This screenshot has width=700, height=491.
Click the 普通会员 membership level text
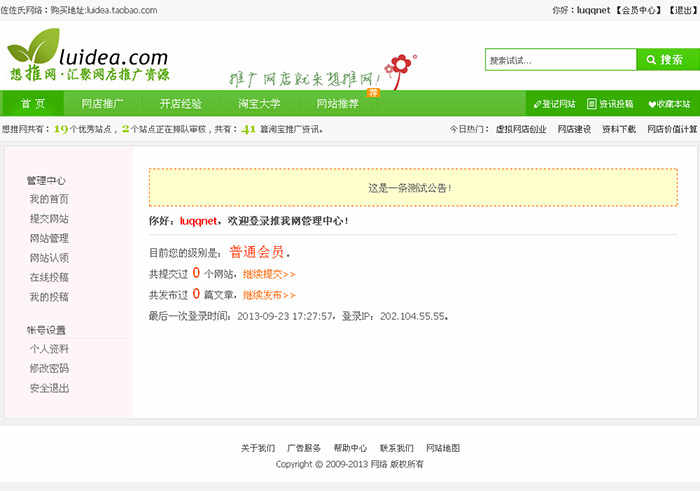(x=257, y=252)
